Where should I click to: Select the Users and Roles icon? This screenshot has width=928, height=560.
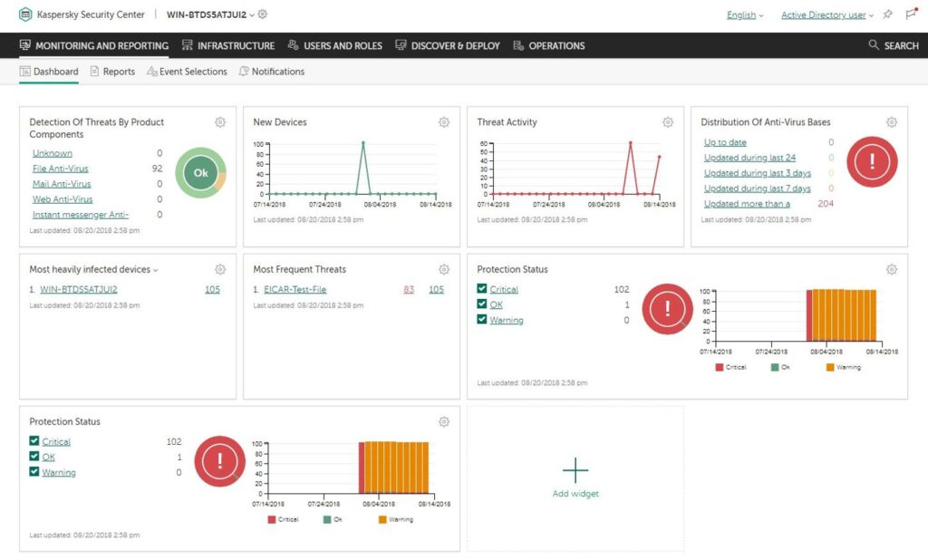[292, 45]
